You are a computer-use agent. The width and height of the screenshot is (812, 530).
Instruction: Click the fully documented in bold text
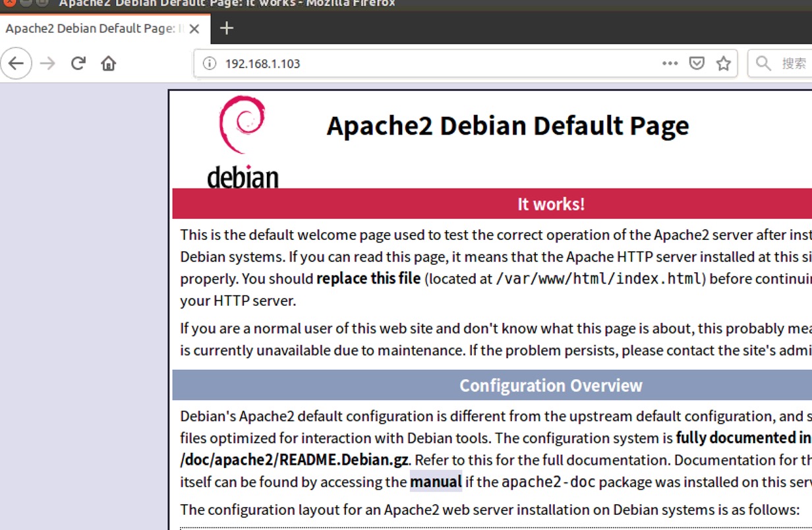(743, 438)
